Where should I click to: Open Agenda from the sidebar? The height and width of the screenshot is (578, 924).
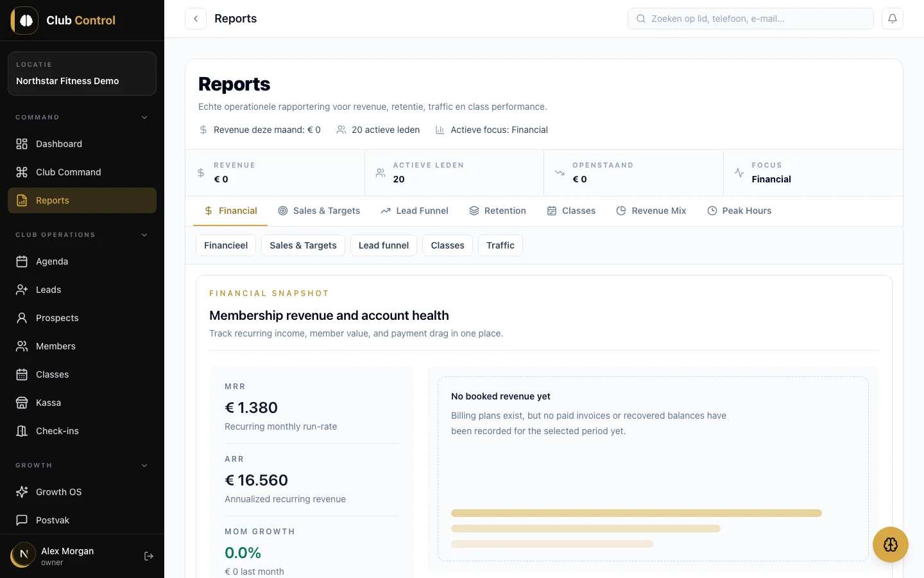tap(82, 261)
